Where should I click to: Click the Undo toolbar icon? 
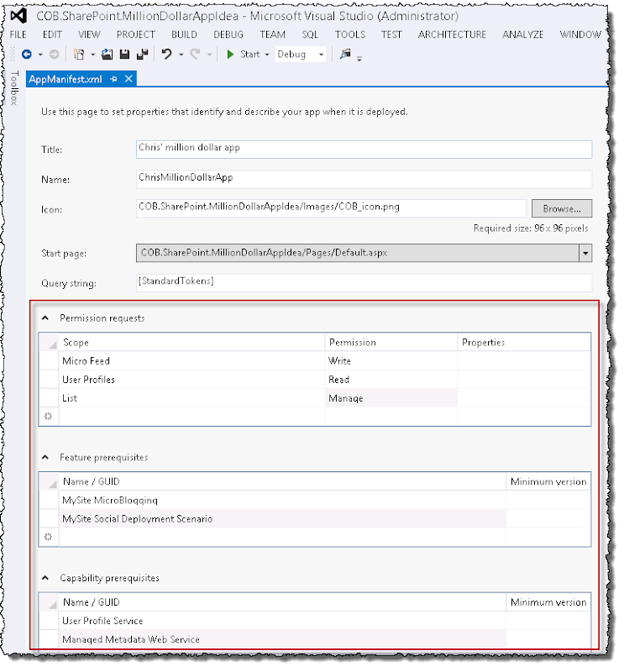coord(167,55)
